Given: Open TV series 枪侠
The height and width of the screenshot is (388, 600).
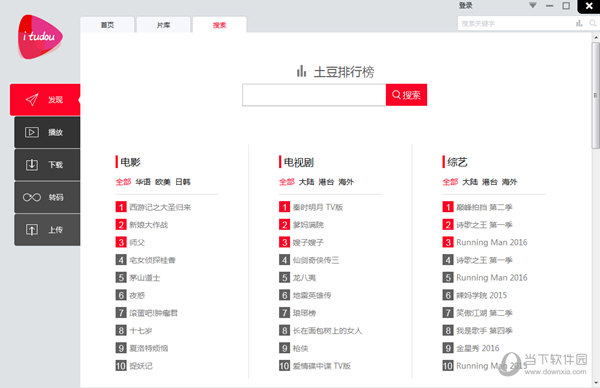Looking at the screenshot, I should [300, 348].
